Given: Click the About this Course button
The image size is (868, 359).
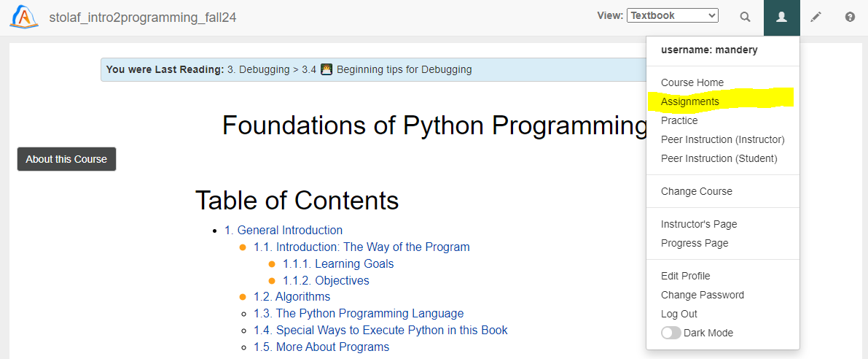Looking at the screenshot, I should tap(66, 159).
